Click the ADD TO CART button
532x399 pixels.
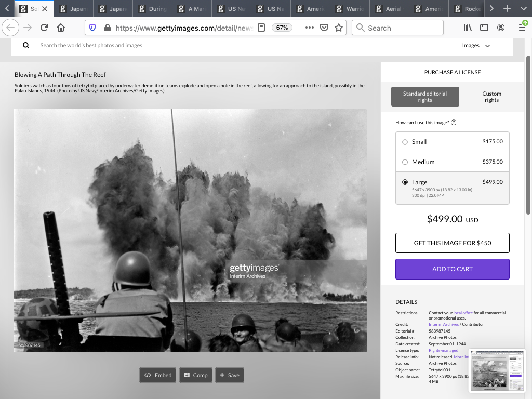coord(452,269)
